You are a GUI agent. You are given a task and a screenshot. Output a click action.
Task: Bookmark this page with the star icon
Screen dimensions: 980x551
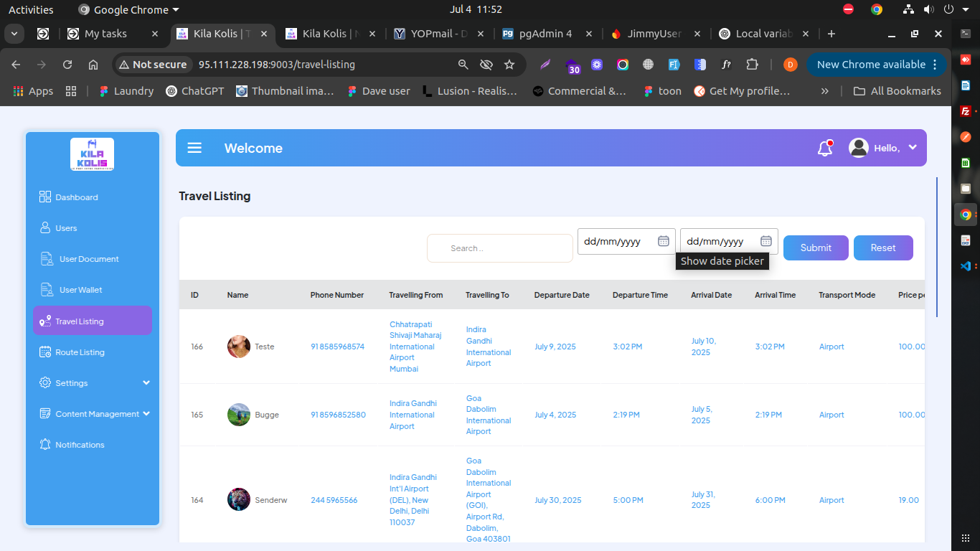point(509,65)
